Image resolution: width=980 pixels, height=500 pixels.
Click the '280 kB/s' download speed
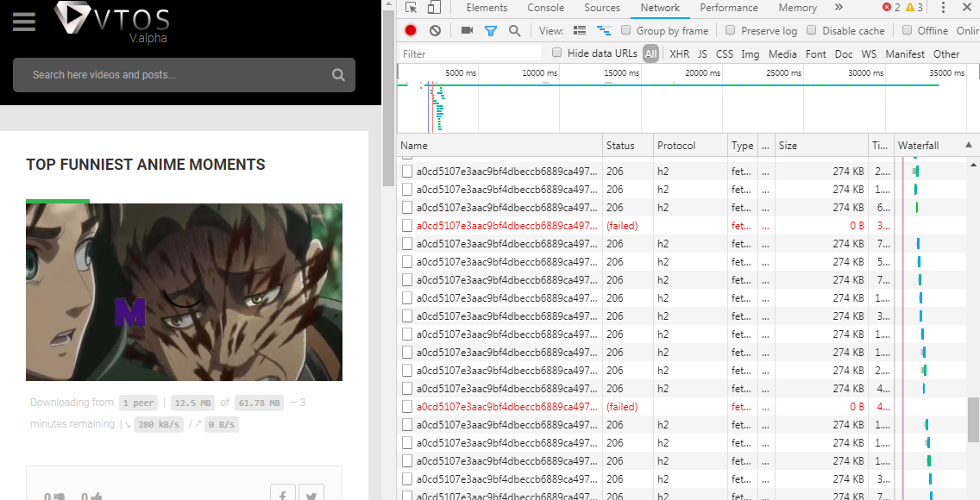point(159,424)
